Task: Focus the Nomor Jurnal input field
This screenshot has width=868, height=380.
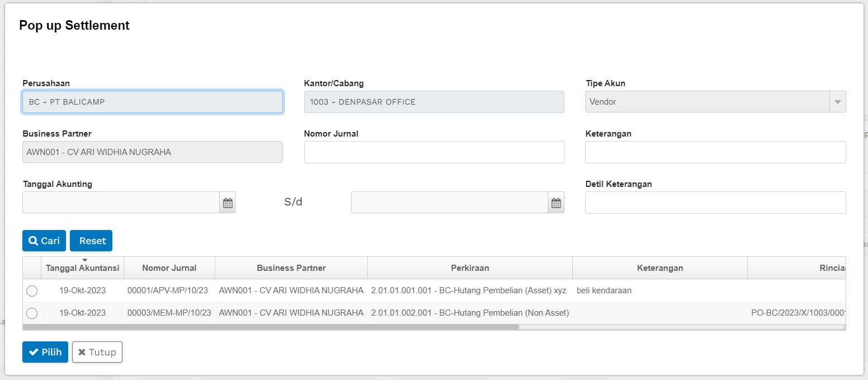Action: [x=434, y=152]
